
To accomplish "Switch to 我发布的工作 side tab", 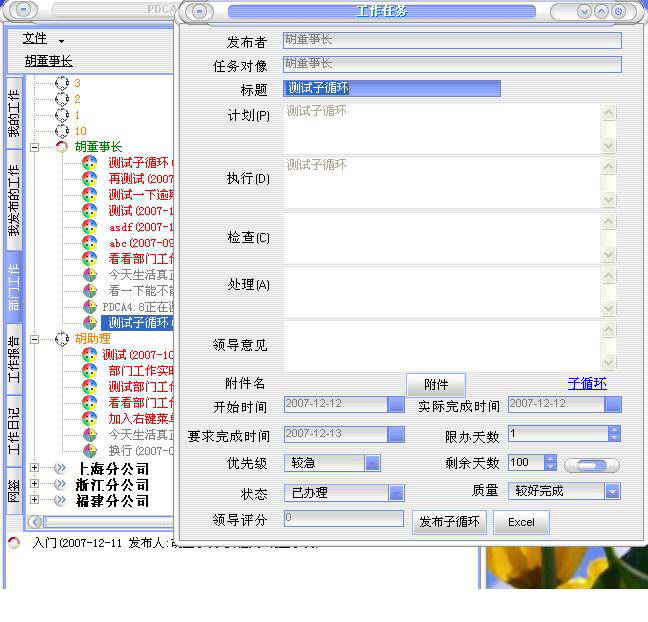I will (x=14, y=200).
